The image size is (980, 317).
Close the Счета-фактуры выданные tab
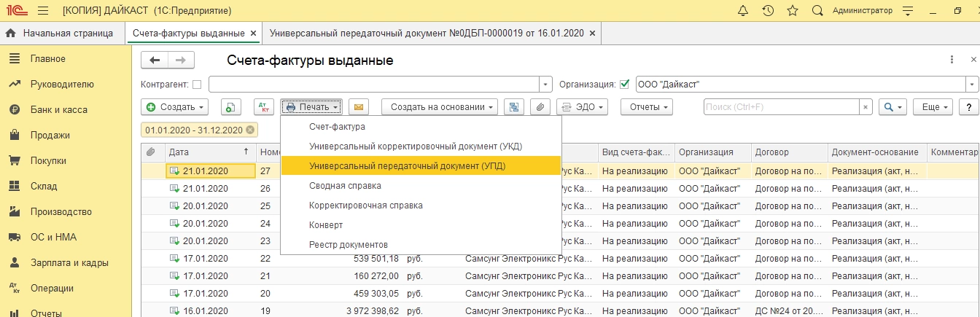(x=253, y=34)
